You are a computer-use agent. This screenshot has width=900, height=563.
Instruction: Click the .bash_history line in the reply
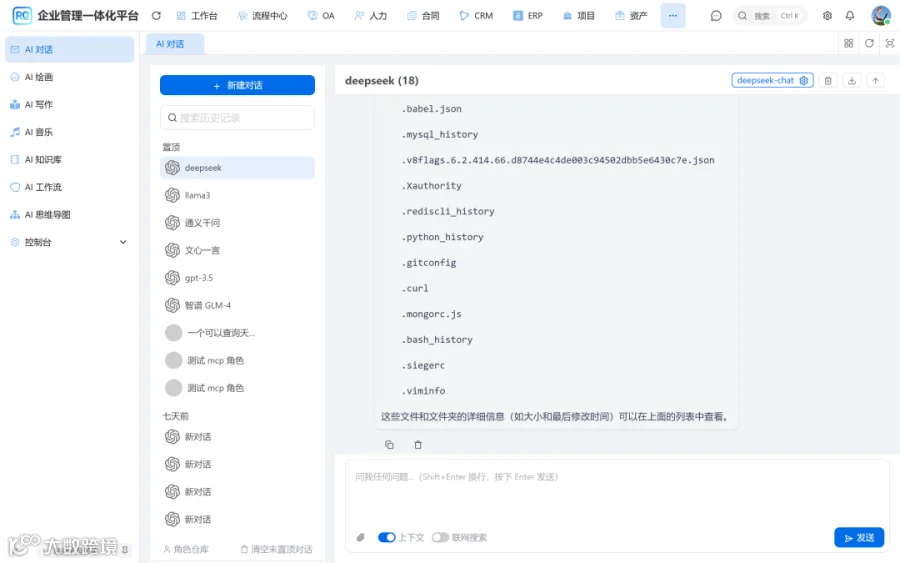click(x=437, y=340)
